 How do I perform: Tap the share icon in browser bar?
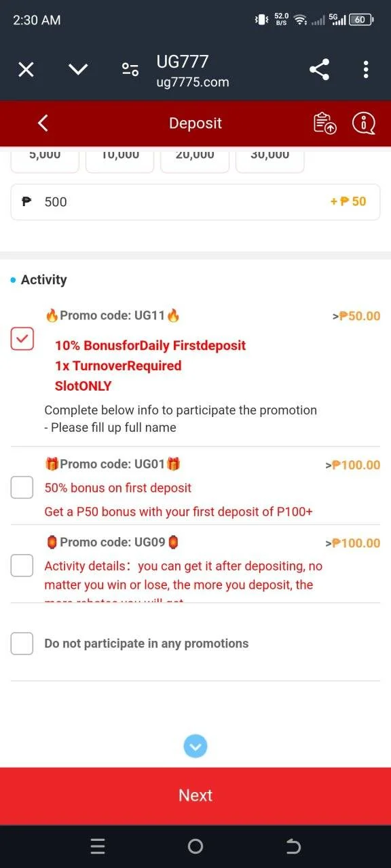point(319,69)
